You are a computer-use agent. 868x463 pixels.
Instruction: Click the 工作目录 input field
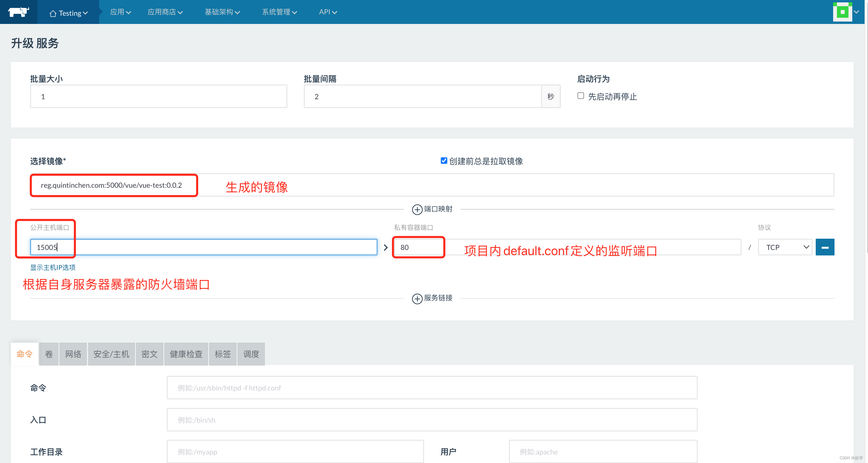[295, 452]
